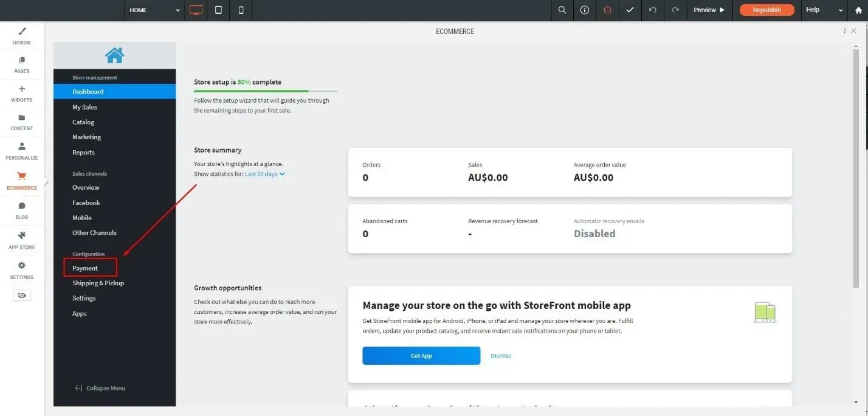Toggle the eye preview visibility button
868x416 pixels.
point(22,295)
